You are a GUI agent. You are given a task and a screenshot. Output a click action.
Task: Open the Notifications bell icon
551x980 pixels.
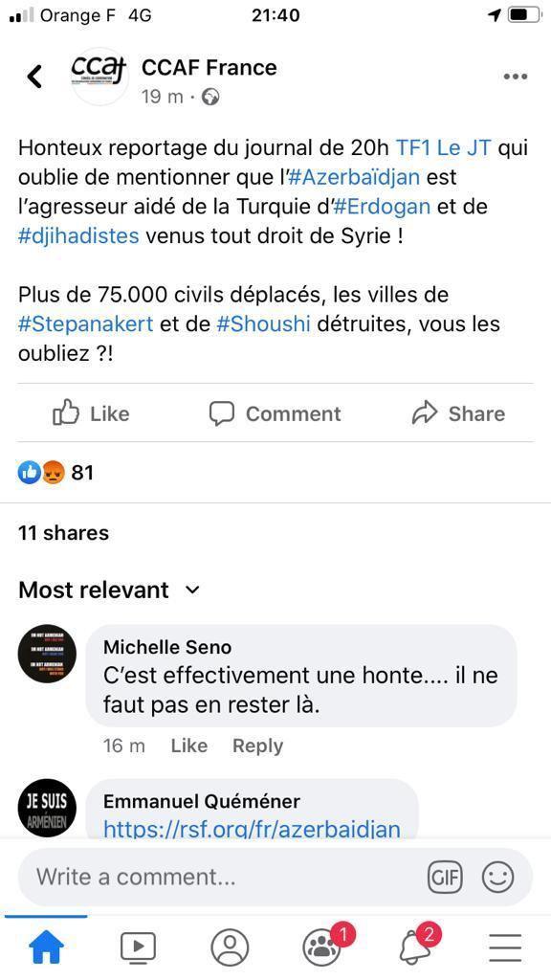tap(417, 947)
